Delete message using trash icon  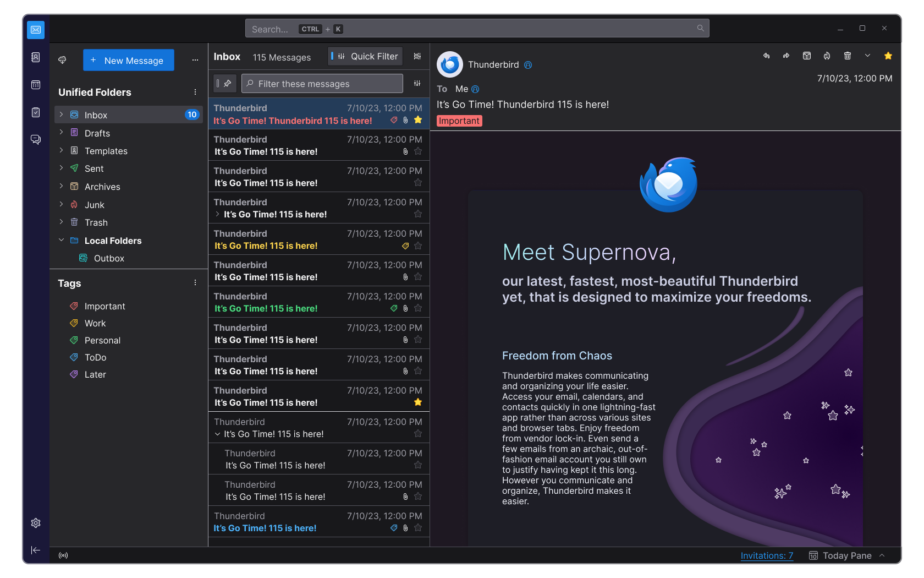pyautogui.click(x=847, y=56)
